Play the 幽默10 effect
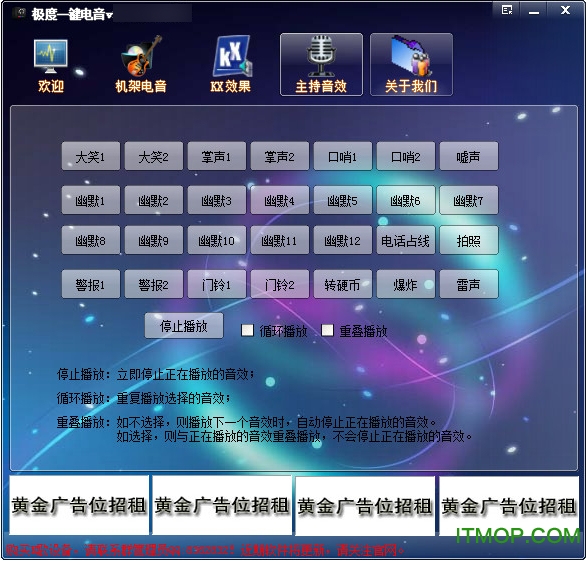Viewport: 586px width, 561px height. coord(217,240)
